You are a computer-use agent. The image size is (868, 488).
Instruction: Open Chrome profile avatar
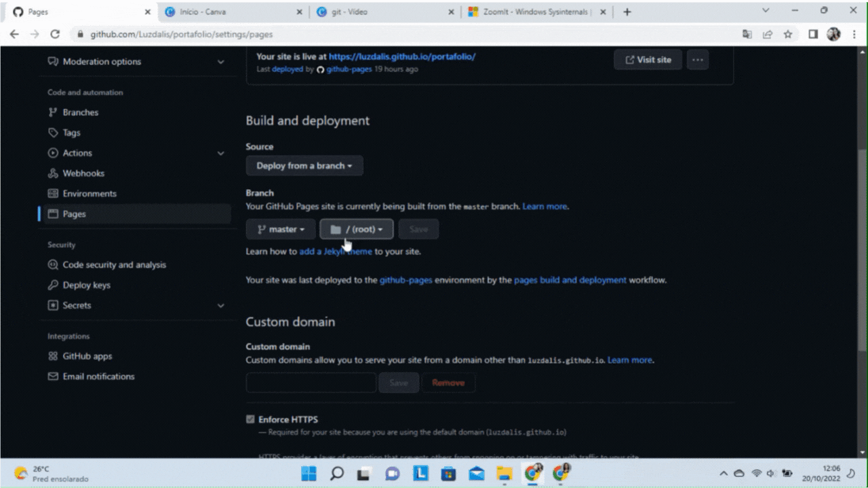click(x=833, y=34)
